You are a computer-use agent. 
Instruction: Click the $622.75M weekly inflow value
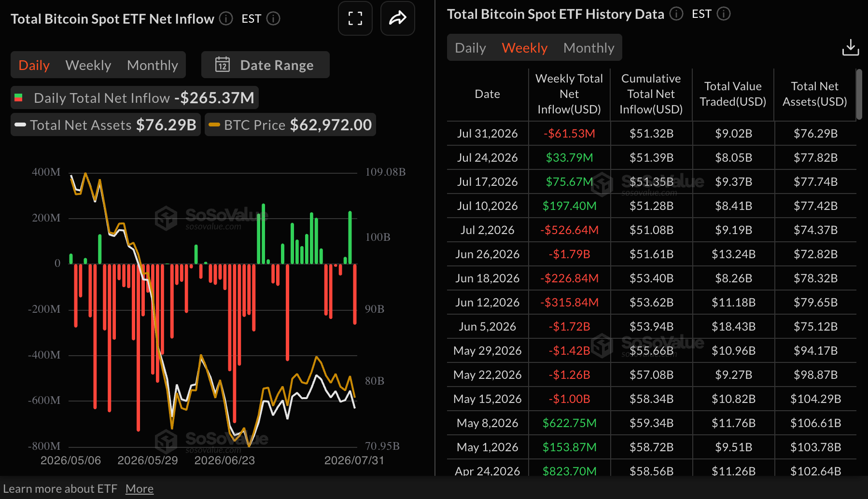pyautogui.click(x=569, y=423)
